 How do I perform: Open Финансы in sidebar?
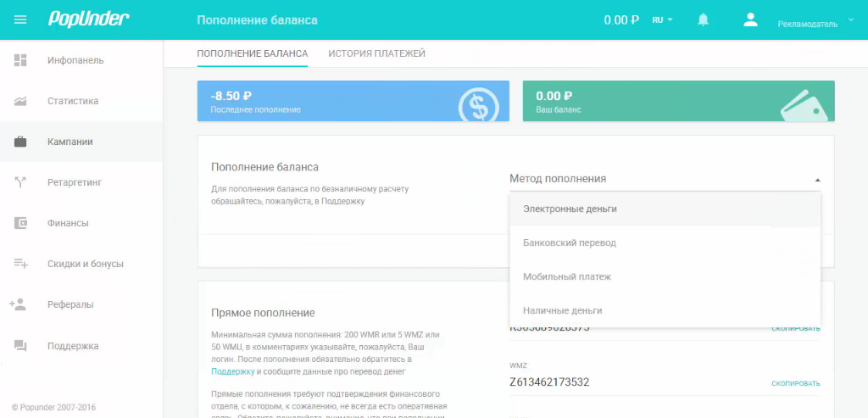pyautogui.click(x=81, y=223)
